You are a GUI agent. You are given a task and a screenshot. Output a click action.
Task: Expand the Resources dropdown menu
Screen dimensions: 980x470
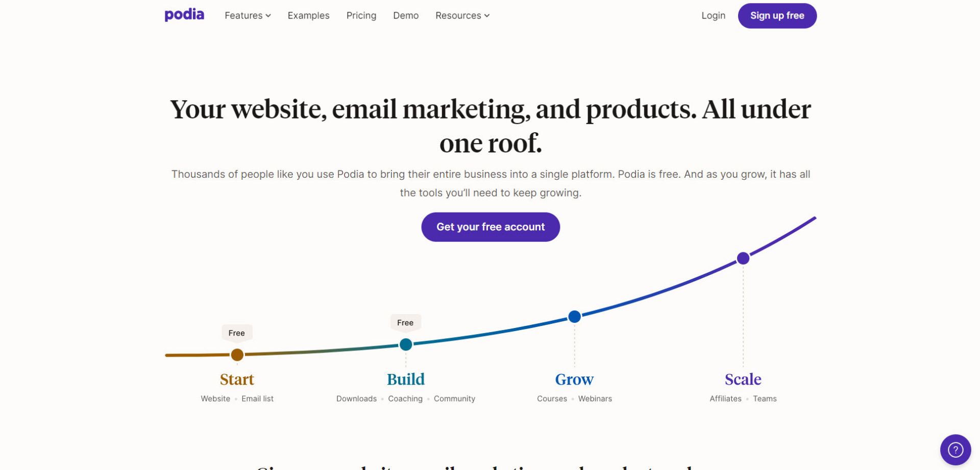(x=462, y=16)
